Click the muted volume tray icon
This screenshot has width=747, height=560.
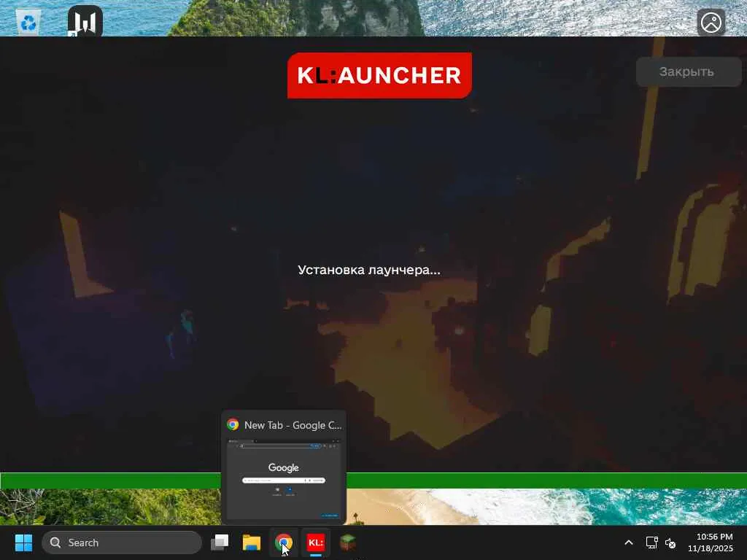670,542
